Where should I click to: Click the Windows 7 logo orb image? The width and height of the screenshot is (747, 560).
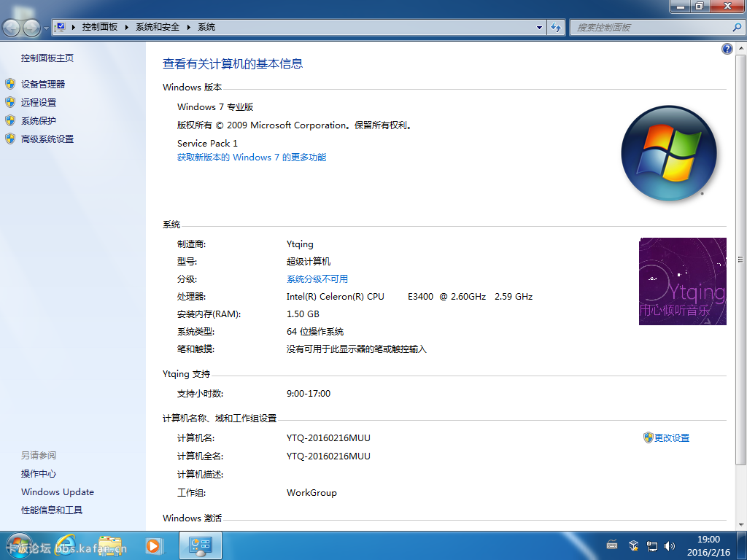point(669,153)
